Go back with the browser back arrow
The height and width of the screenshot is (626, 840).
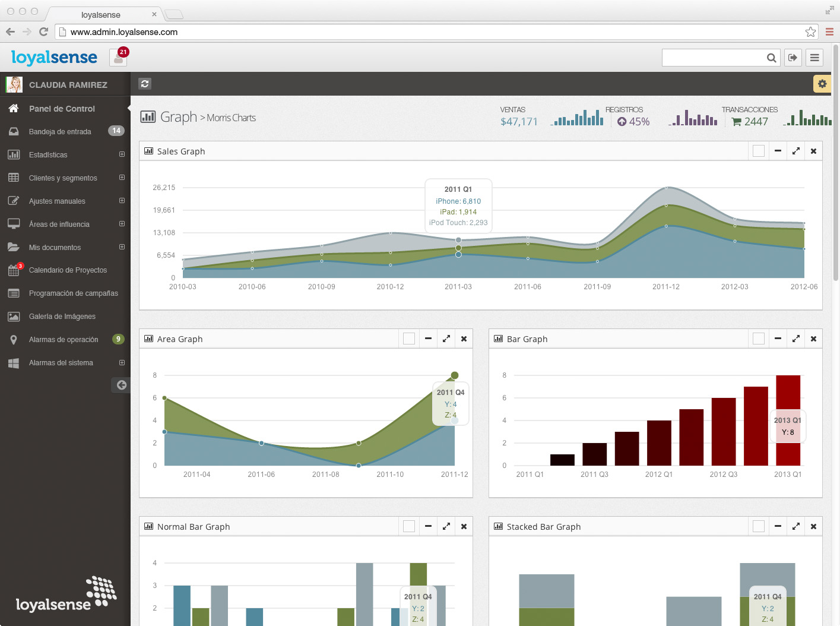pos(10,32)
